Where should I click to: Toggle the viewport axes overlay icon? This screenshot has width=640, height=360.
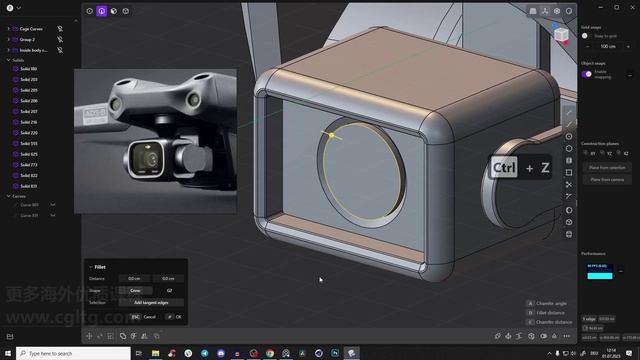tap(545, 11)
